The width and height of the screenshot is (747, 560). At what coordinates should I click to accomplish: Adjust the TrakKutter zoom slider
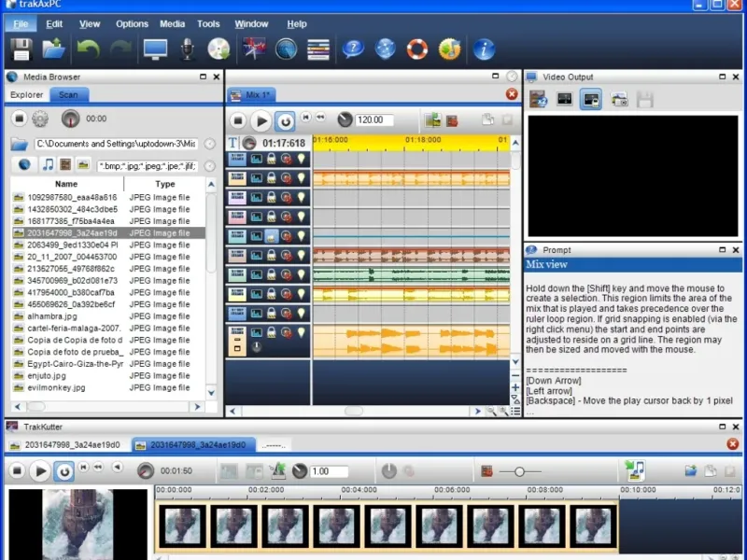518,472
